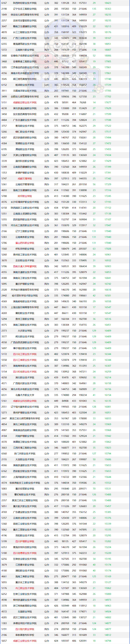The image size is (130, 644).
Task: Click the red 内江职业技术学院
Action: pos(25,588)
